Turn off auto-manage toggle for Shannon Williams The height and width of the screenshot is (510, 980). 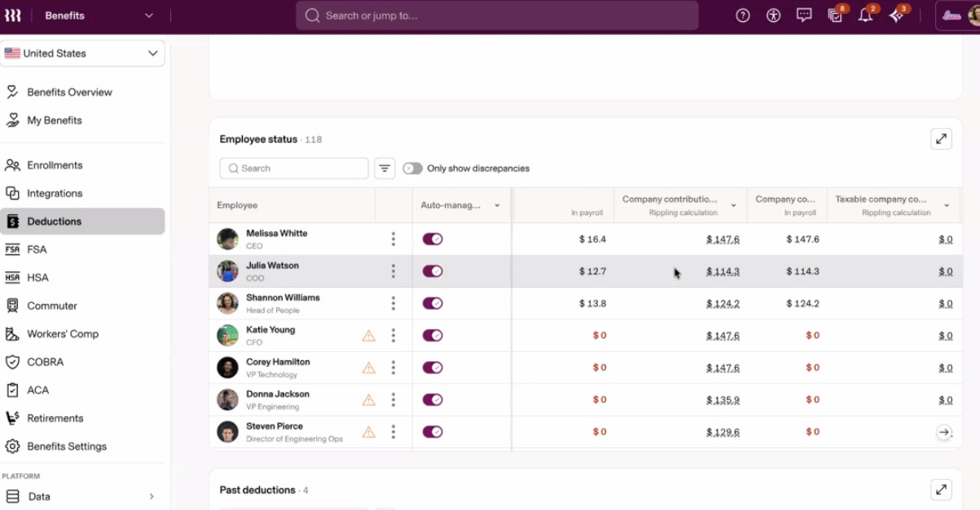point(433,303)
